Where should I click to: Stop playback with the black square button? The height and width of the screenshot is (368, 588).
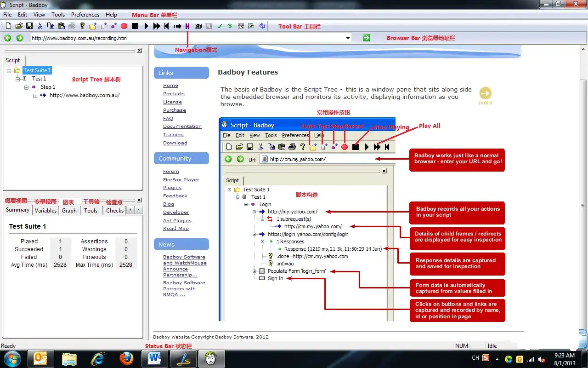[135, 26]
